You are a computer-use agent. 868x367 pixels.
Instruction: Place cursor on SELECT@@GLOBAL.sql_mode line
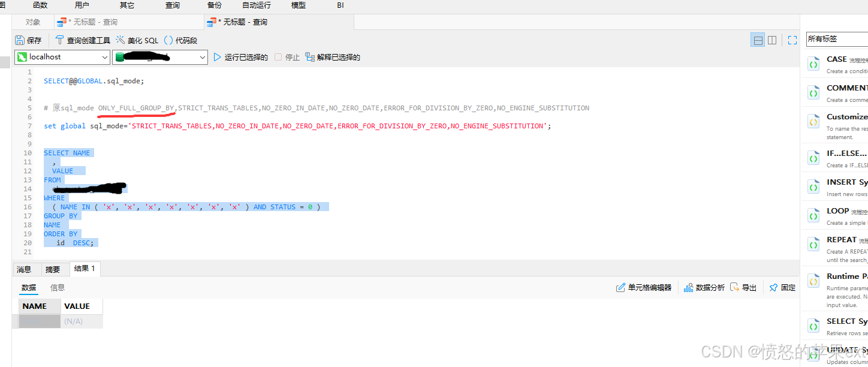coord(94,81)
